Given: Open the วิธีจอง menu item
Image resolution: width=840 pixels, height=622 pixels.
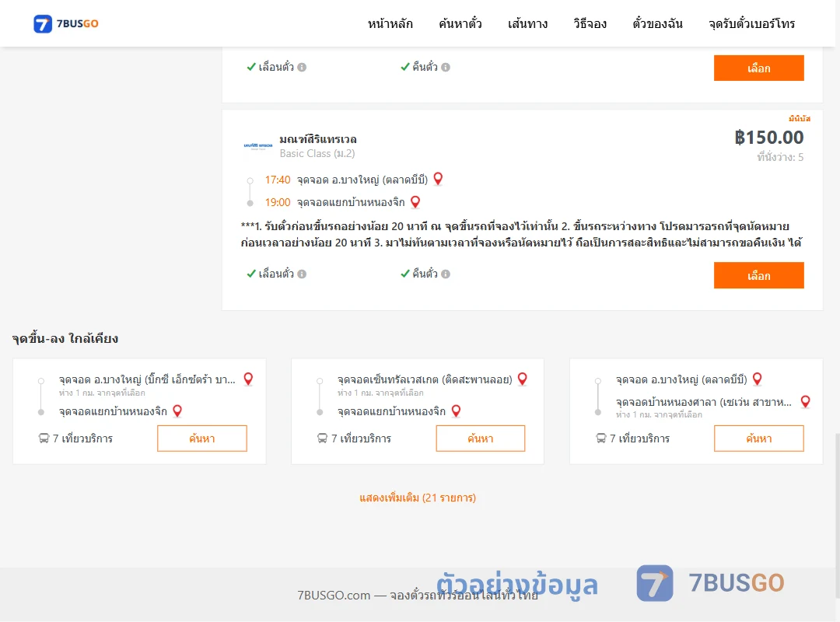Looking at the screenshot, I should [590, 23].
